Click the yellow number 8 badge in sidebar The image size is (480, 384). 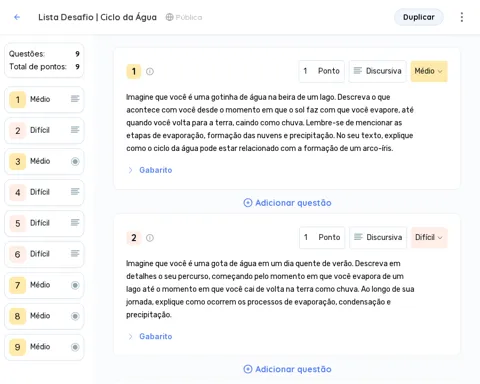tap(17, 316)
